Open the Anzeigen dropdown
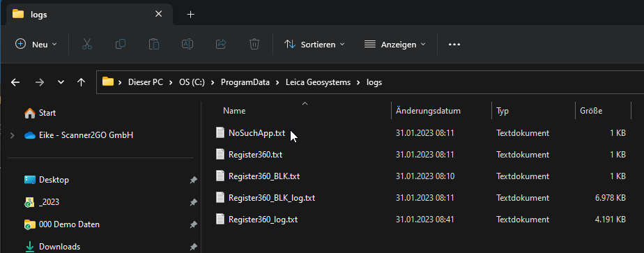 (x=394, y=44)
